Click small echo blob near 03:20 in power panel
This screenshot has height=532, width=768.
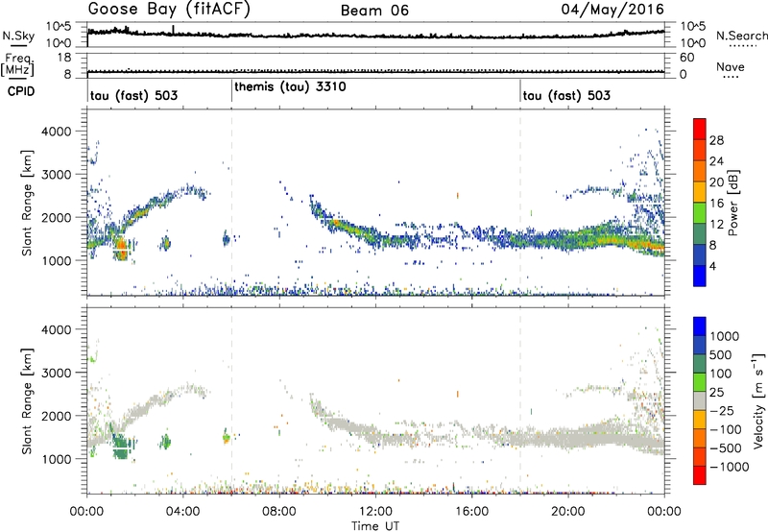(x=166, y=243)
